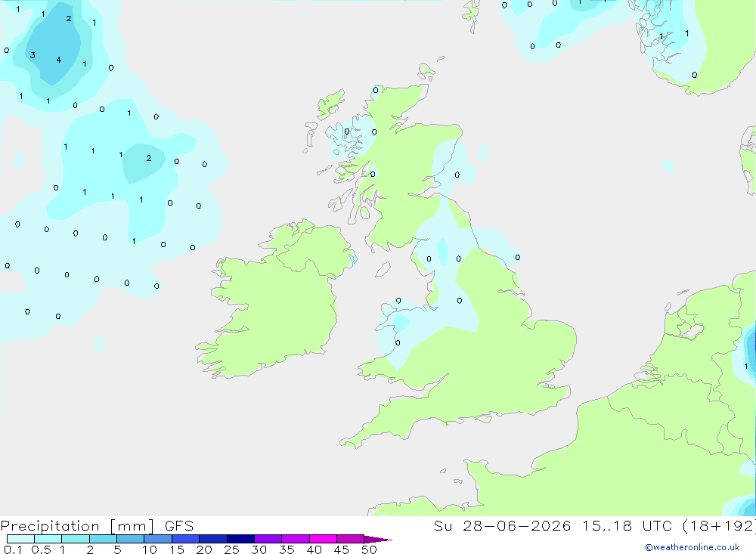Image resolution: width=756 pixels, height=554 pixels.
Task: Click the 25–30 mm dark navy swatch
Action: (x=240, y=539)
